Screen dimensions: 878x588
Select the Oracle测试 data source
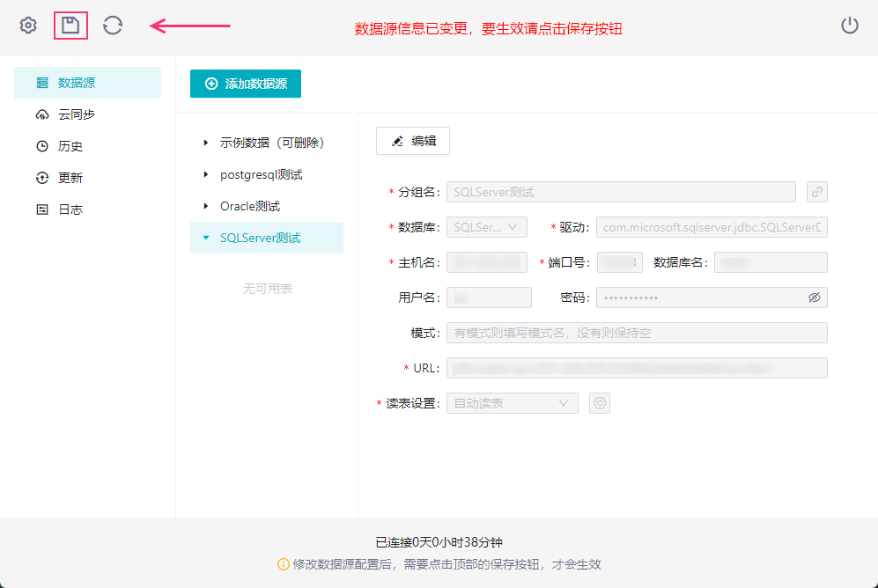point(250,206)
